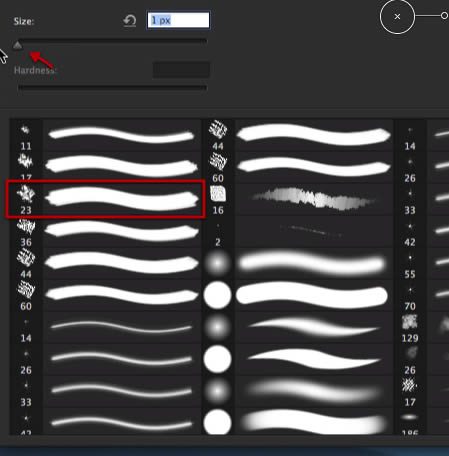Select the 17 brush preset below the 11 brush
449x456 pixels.
point(105,167)
